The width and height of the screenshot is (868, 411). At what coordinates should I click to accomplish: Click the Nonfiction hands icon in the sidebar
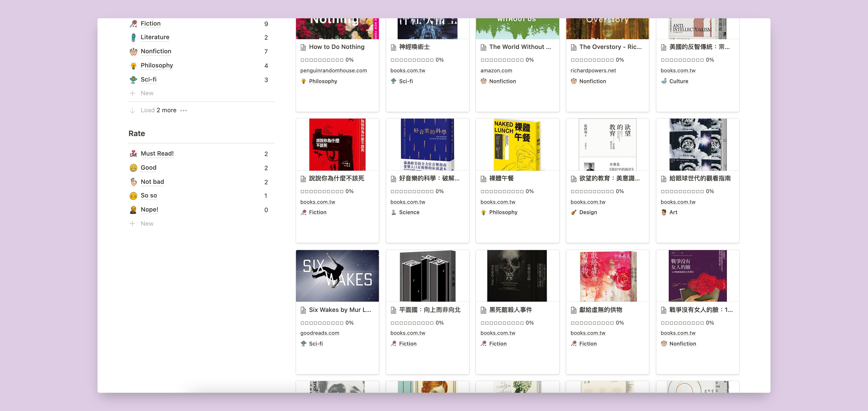click(133, 52)
